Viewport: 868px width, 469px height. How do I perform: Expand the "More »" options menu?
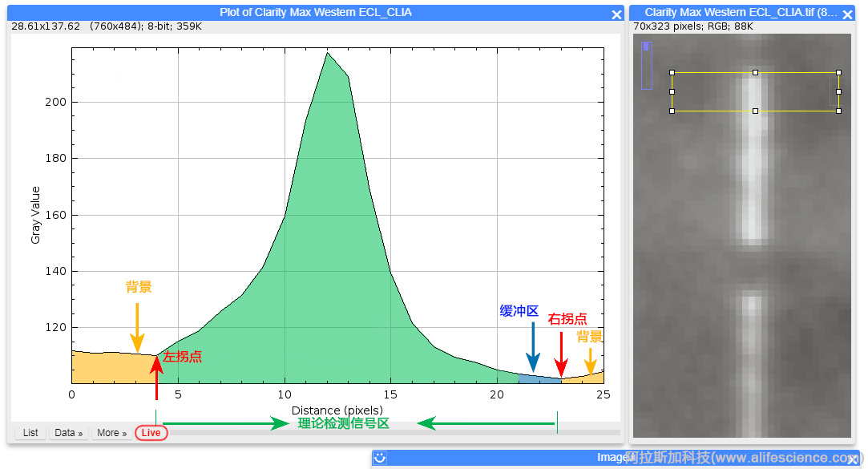coord(111,432)
